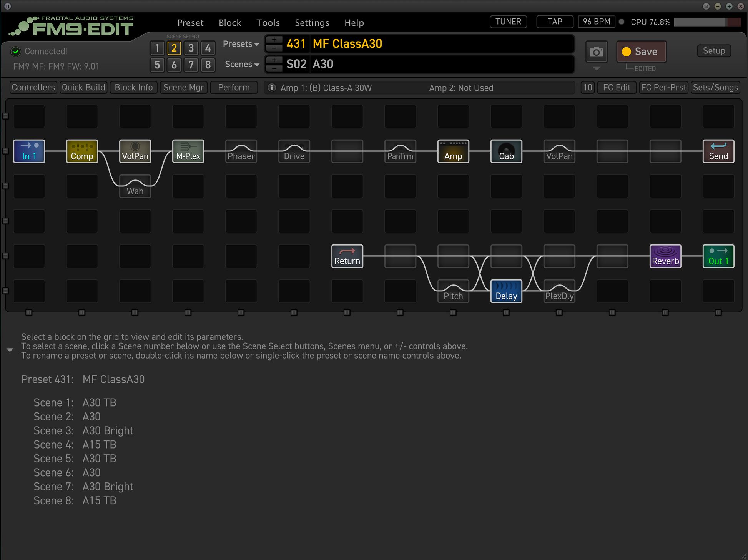Switch to scene 3 button
Image resolution: width=748 pixels, height=560 pixels.
[x=191, y=48]
